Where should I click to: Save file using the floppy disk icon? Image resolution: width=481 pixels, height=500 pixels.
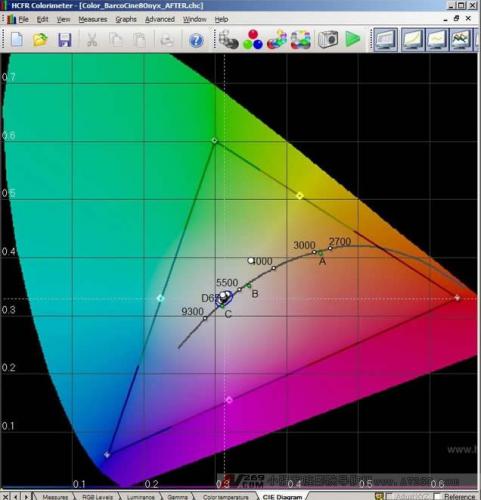(65, 40)
